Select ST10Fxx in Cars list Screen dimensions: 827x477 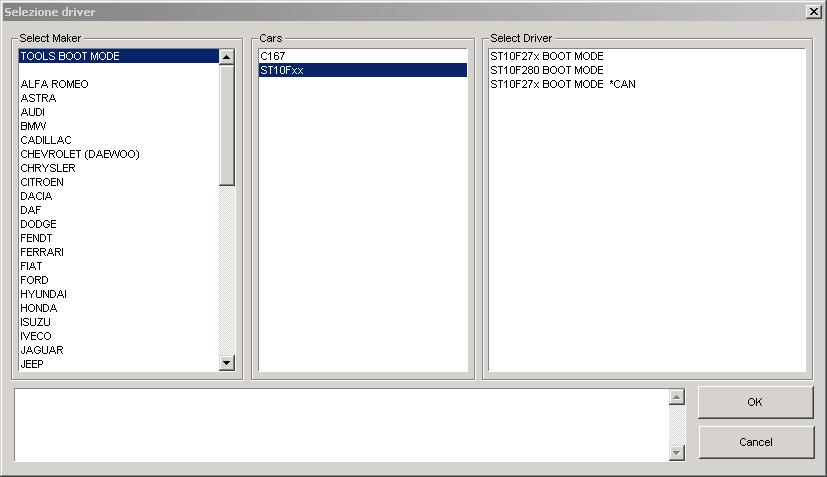click(x=363, y=70)
